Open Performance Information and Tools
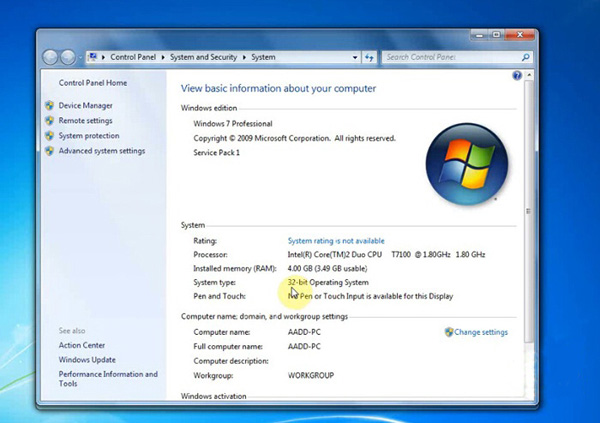This screenshot has width=600, height=423. tap(108, 379)
